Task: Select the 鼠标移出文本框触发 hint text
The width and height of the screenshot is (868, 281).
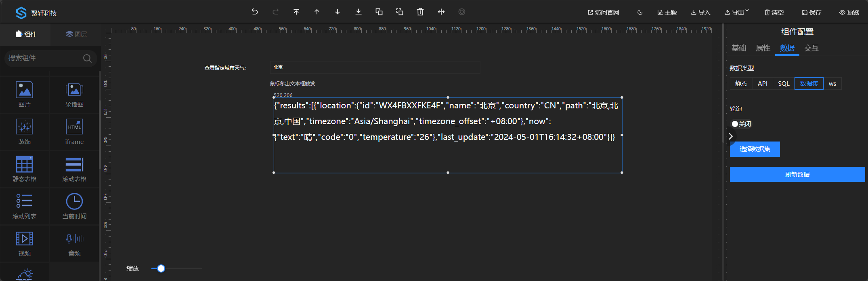Action: [293, 84]
